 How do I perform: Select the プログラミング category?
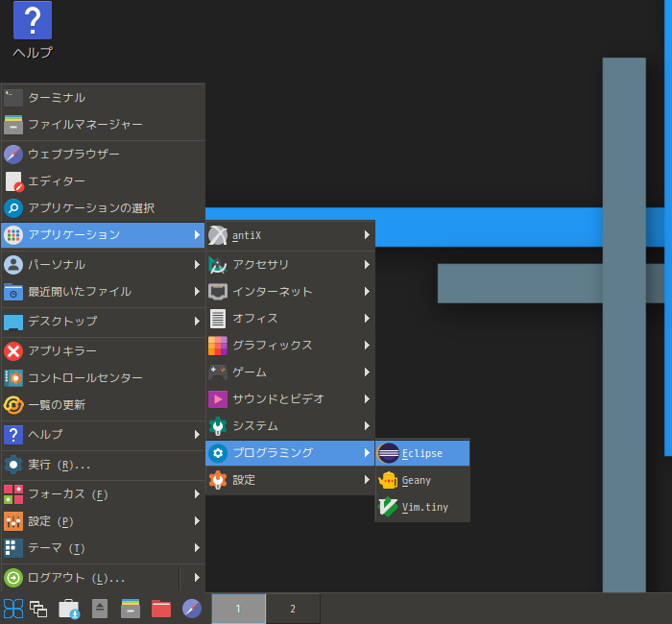click(290, 453)
